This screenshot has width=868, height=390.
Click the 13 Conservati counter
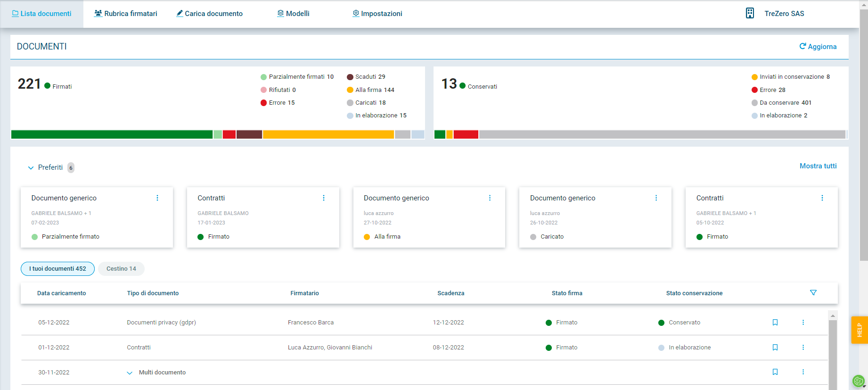pos(469,84)
